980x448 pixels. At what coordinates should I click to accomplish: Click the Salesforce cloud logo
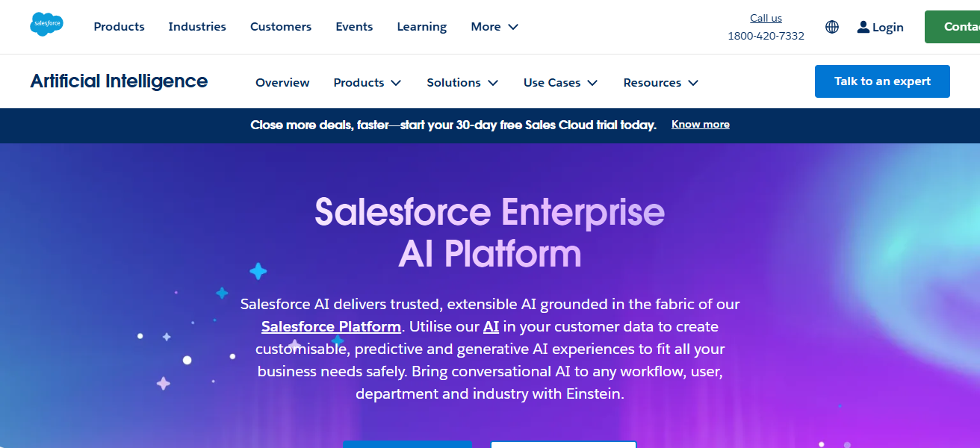click(x=46, y=24)
